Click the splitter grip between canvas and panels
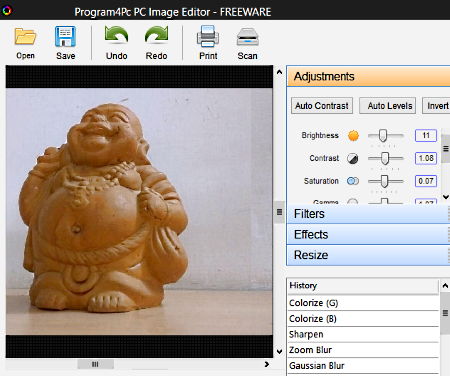Screen dimensions: 450x376 coord(279,212)
